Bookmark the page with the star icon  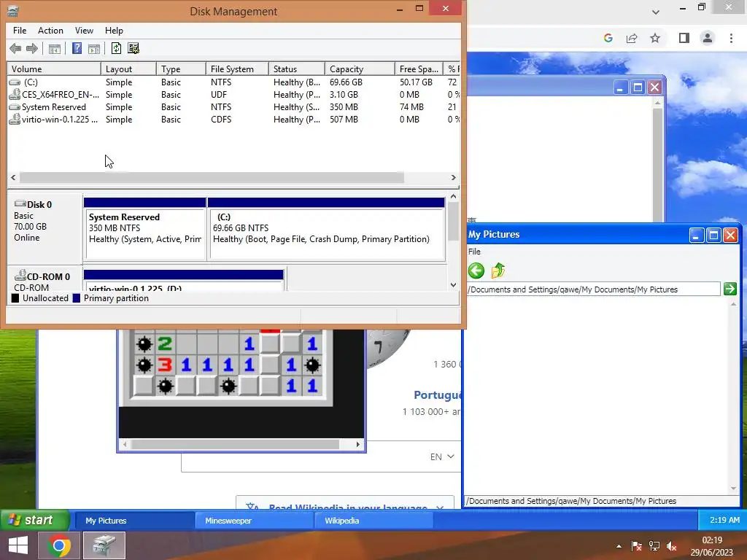click(655, 38)
